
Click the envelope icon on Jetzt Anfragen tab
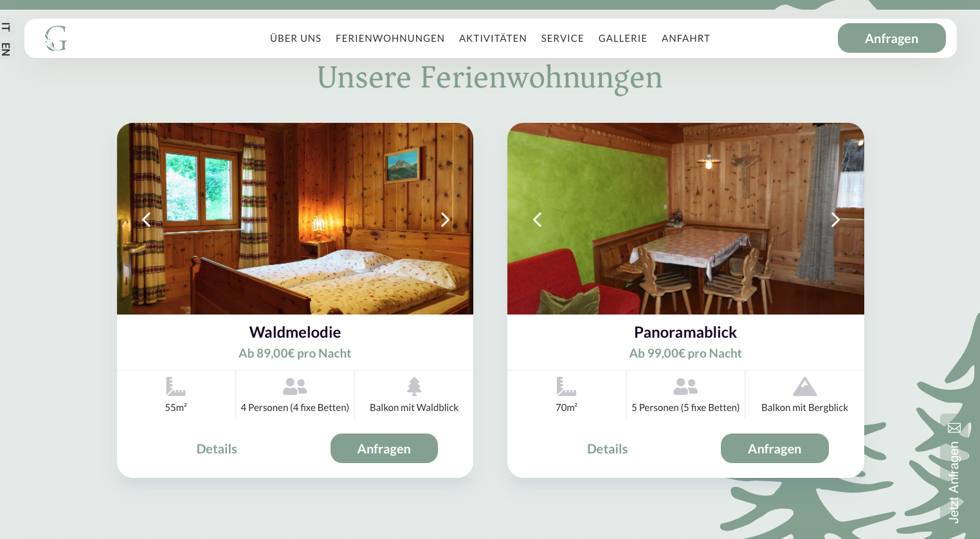point(954,428)
